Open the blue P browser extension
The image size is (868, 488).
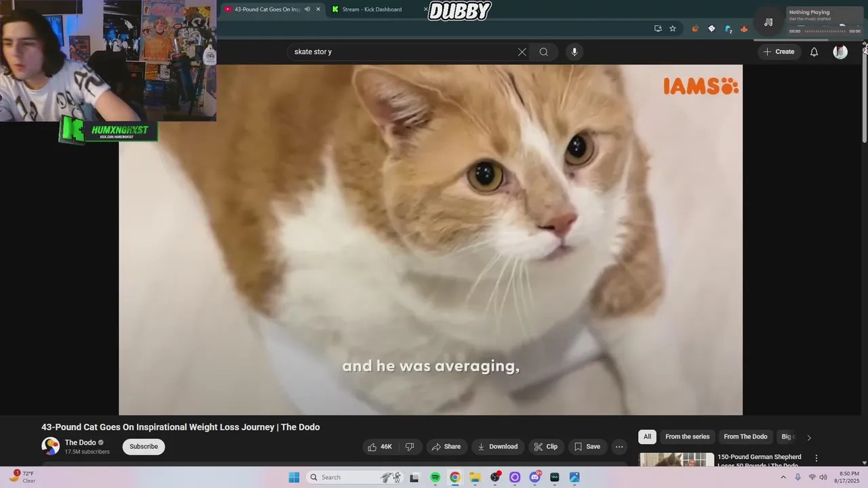pos(728,28)
